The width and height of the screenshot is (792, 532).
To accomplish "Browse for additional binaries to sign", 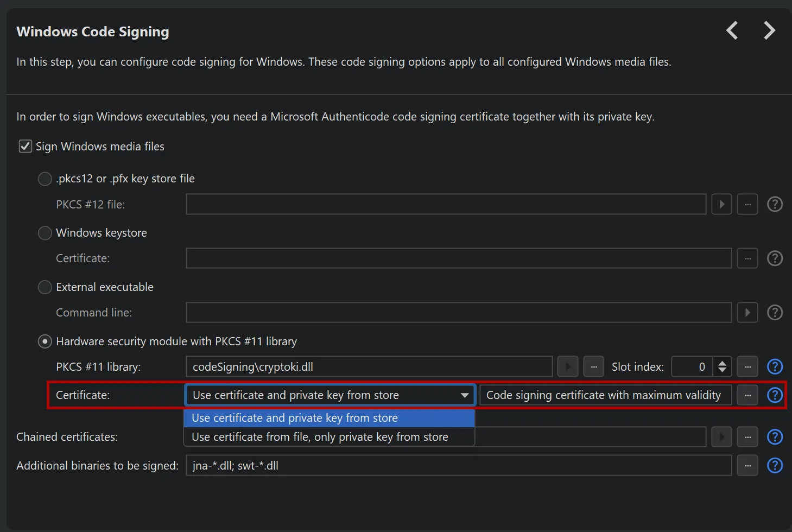I will pyautogui.click(x=747, y=466).
